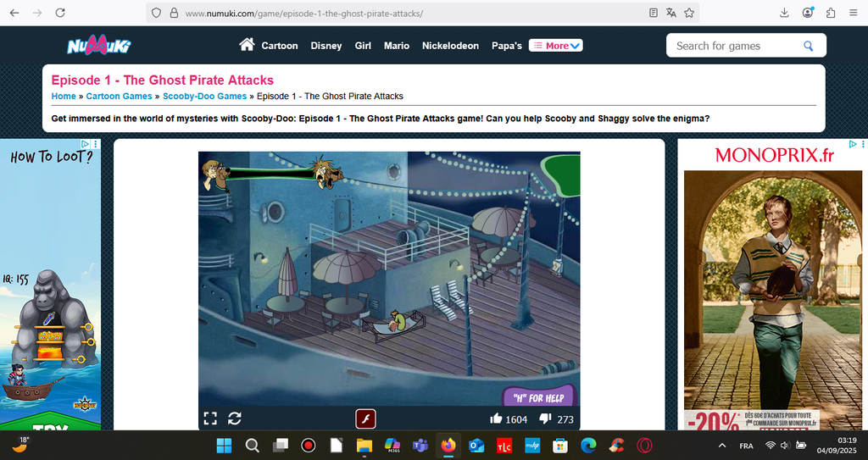Go to Cartoon Games breadcrumb link
The width and height of the screenshot is (868, 460).
119,97
